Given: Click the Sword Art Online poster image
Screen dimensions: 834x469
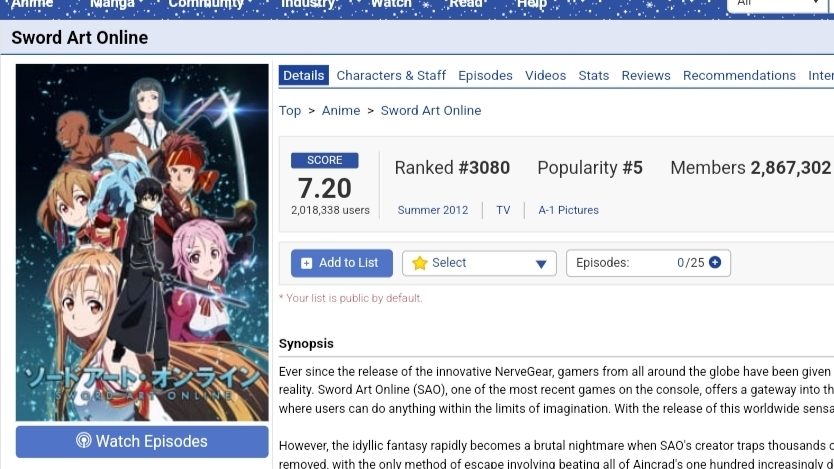Looking at the screenshot, I should coord(142,242).
